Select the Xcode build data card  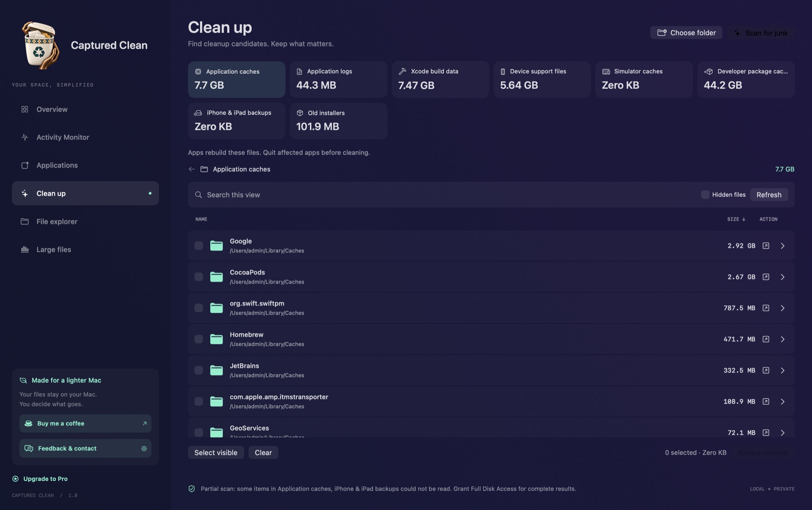[x=440, y=79]
